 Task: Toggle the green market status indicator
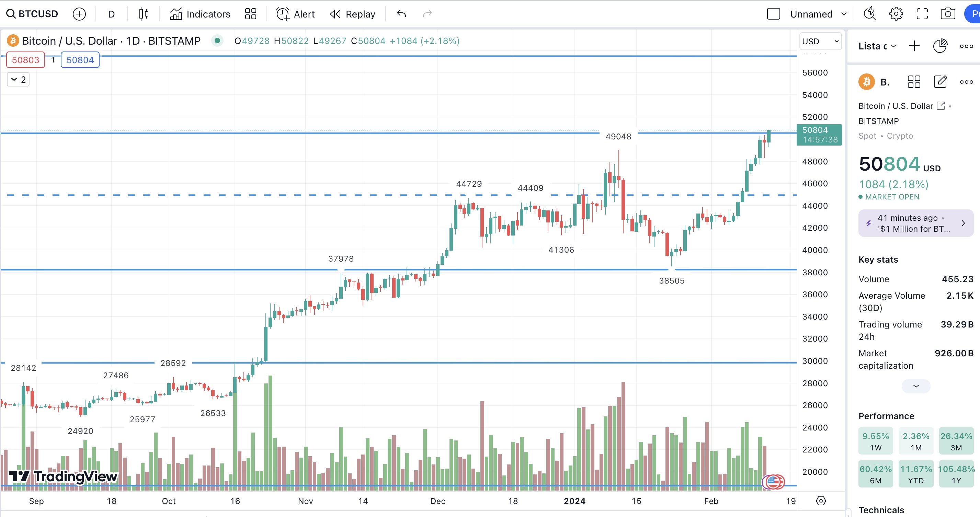tap(217, 40)
